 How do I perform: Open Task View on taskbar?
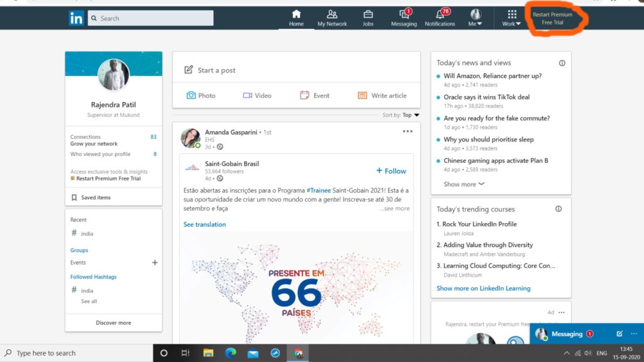coord(186,353)
